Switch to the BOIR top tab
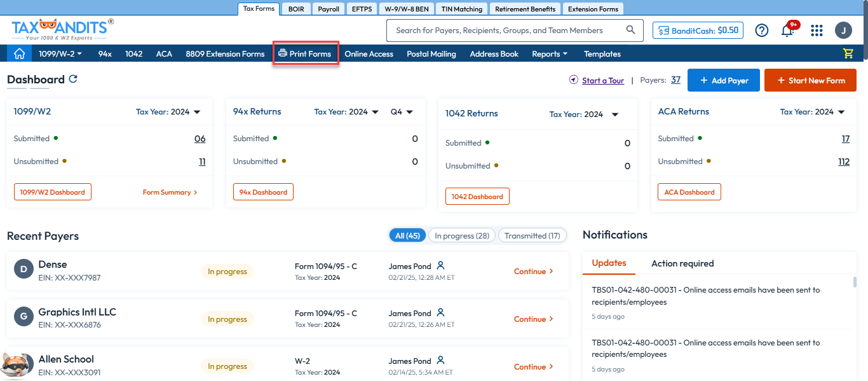The height and width of the screenshot is (381, 868). (x=296, y=9)
